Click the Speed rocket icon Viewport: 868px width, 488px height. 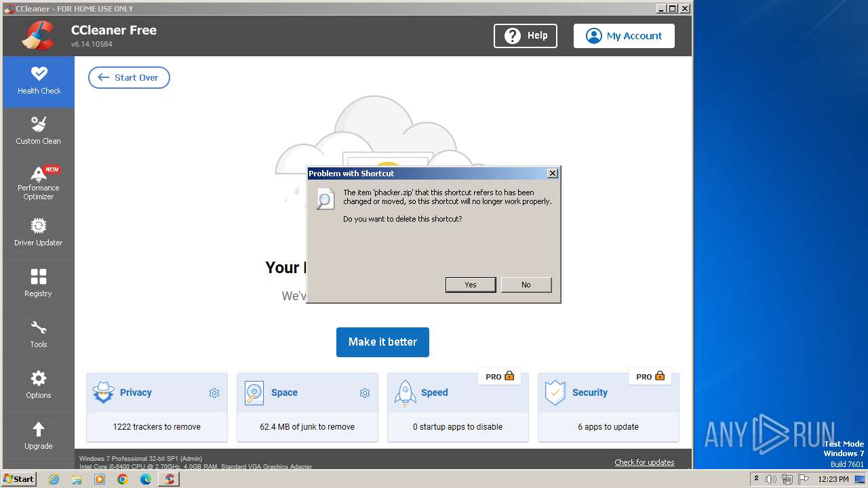[x=405, y=393]
